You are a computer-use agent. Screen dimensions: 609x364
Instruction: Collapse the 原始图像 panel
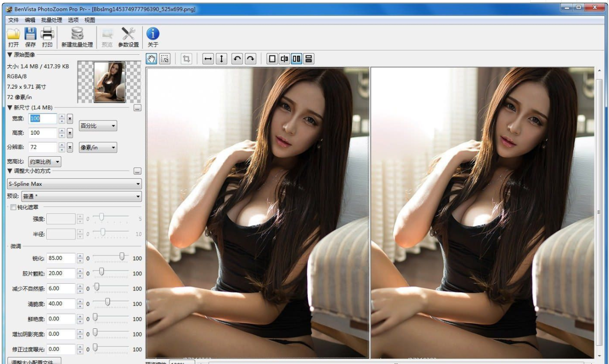coord(9,54)
